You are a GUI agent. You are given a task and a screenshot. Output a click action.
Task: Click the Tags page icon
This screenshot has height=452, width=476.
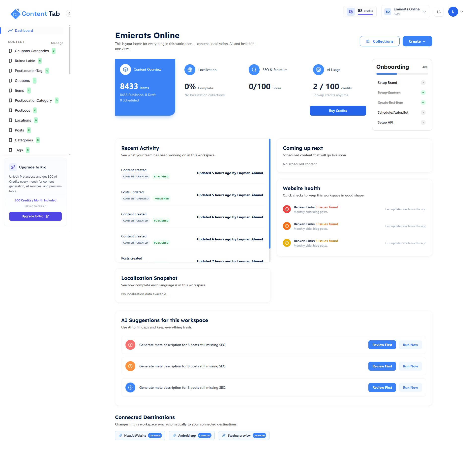tap(10, 150)
